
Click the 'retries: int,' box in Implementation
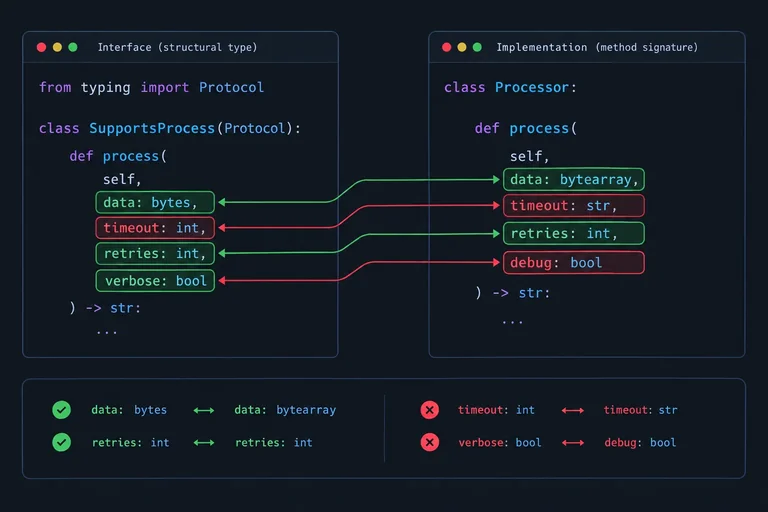[x=574, y=234]
